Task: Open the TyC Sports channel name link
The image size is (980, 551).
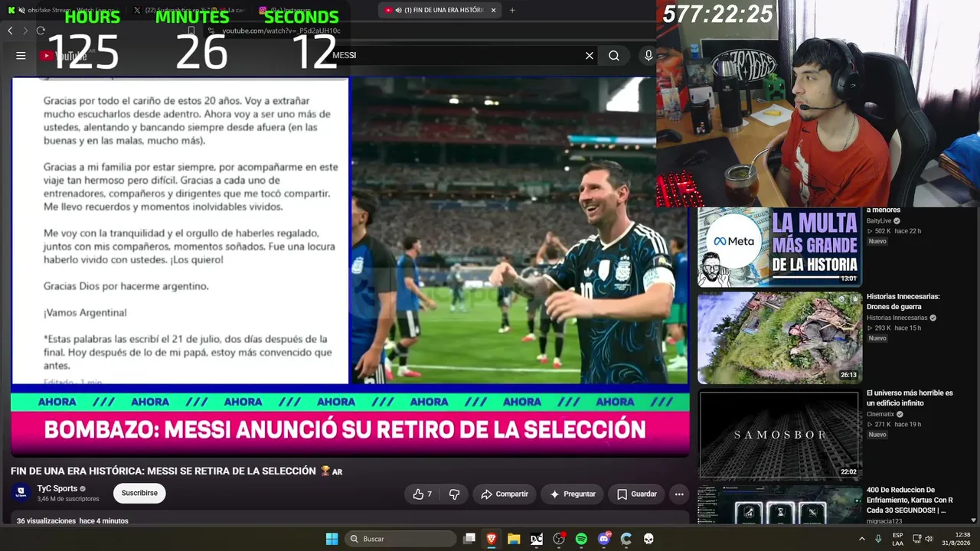Action: pyautogui.click(x=57, y=488)
